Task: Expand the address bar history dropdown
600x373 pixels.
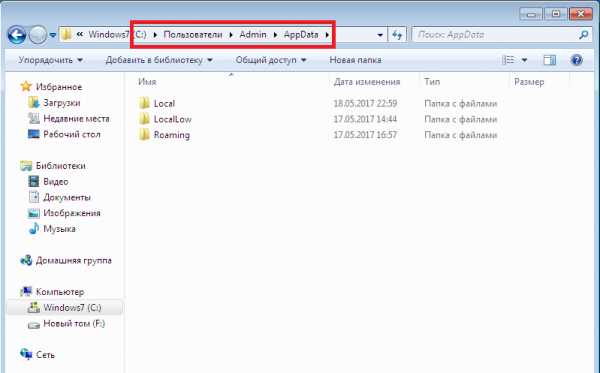Action: coord(380,35)
